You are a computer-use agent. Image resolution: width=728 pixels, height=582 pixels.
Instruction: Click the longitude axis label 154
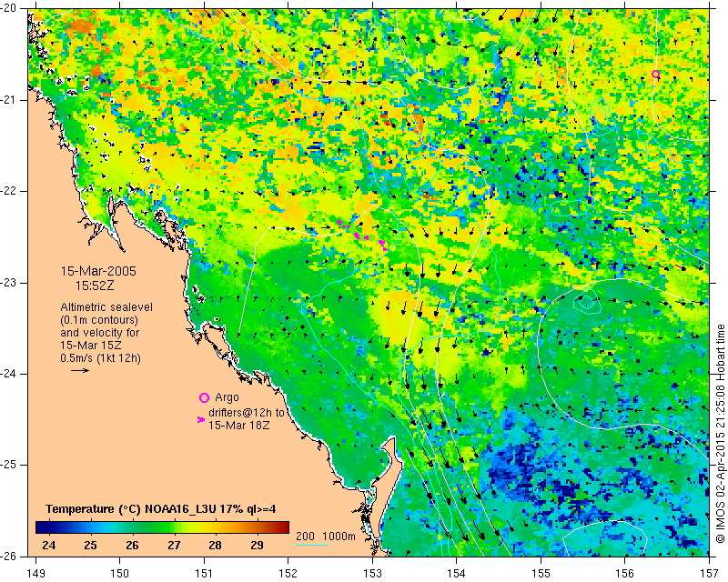point(457,574)
